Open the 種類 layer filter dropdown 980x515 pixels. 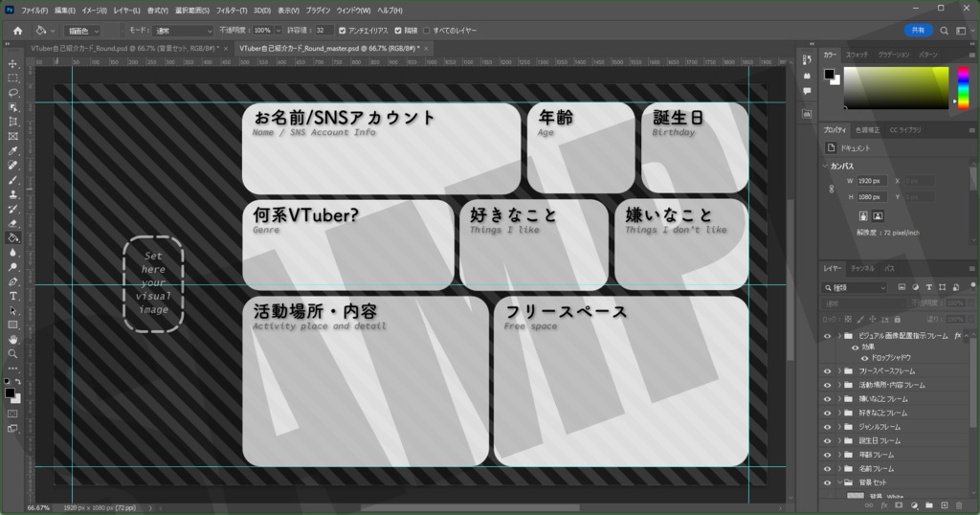coord(855,287)
